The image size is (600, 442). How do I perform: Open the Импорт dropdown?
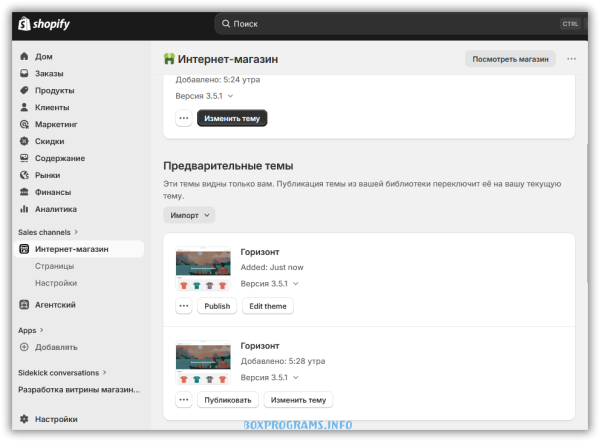189,215
